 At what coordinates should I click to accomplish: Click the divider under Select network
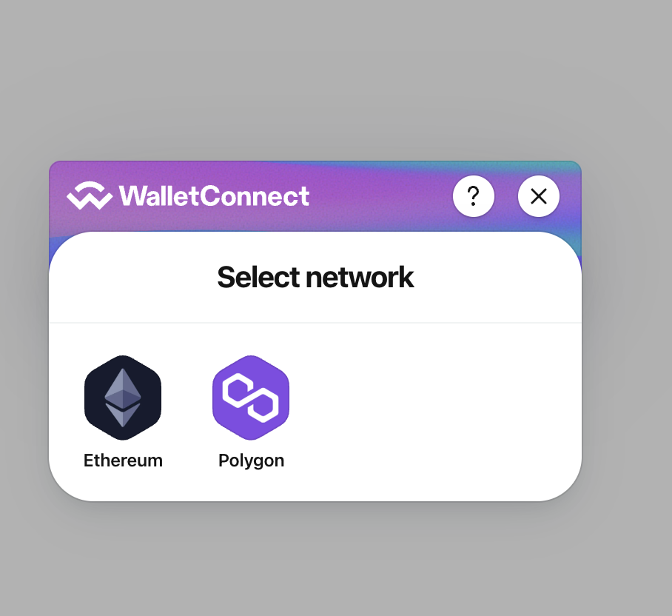coord(315,322)
